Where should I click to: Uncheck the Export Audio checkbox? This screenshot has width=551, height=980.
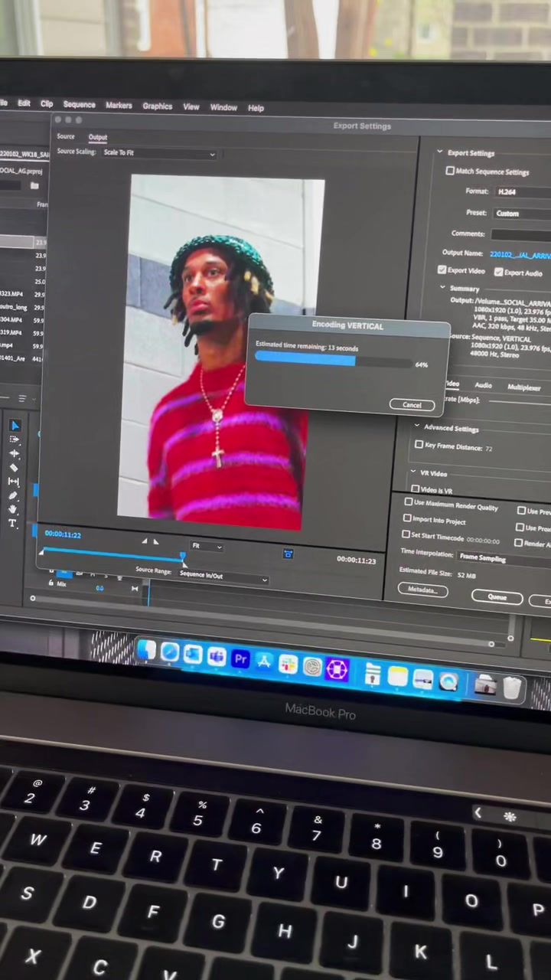pos(498,272)
